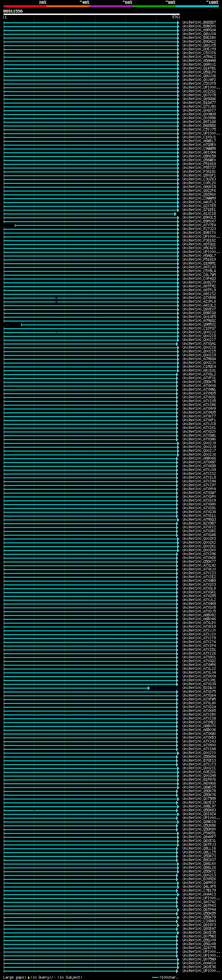This screenshot has height=980, width=222.
Task: Select the UniRef100_A5ADL7 label
Action: [x=199, y=256]
